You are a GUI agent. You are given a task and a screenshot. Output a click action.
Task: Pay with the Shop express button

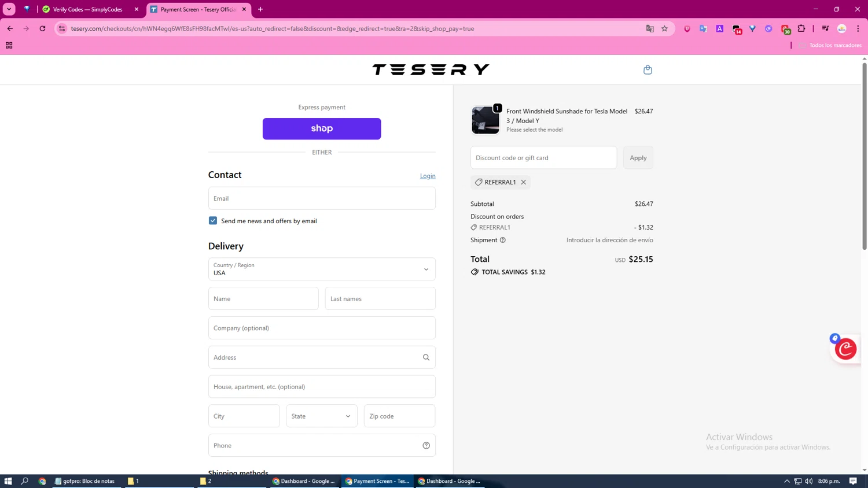(x=322, y=129)
